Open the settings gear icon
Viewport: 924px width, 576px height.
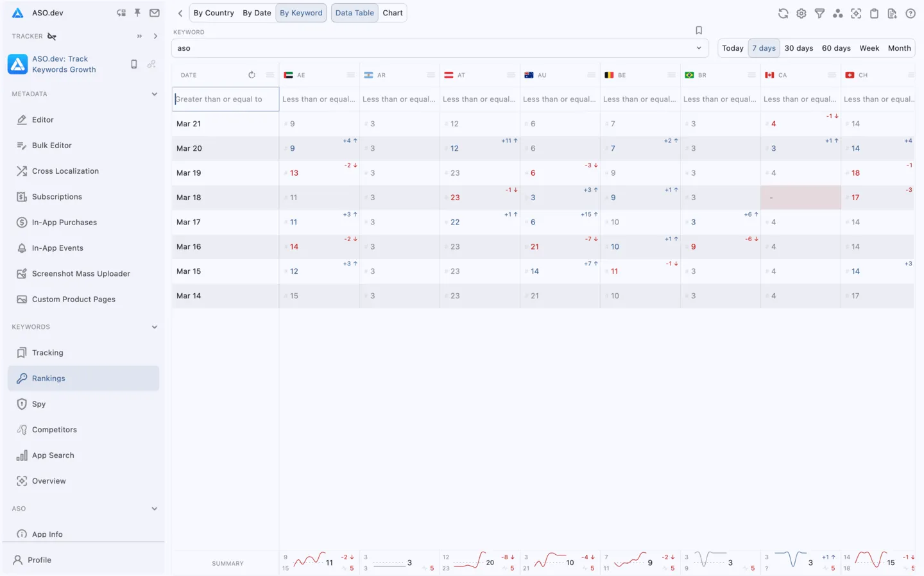coord(801,13)
